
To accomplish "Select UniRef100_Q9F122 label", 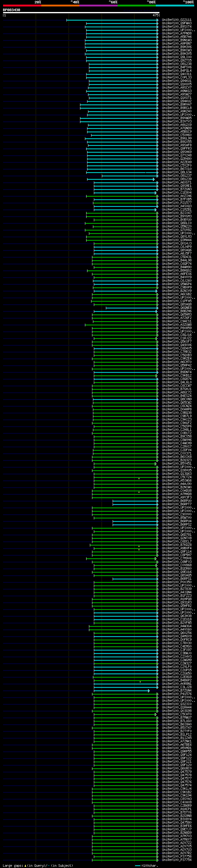I will coord(176,758).
